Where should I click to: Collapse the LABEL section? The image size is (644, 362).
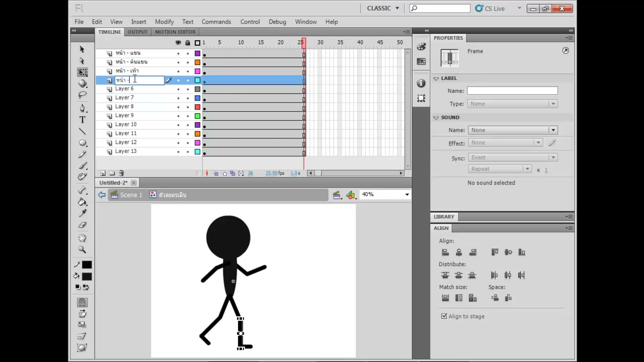point(436,78)
